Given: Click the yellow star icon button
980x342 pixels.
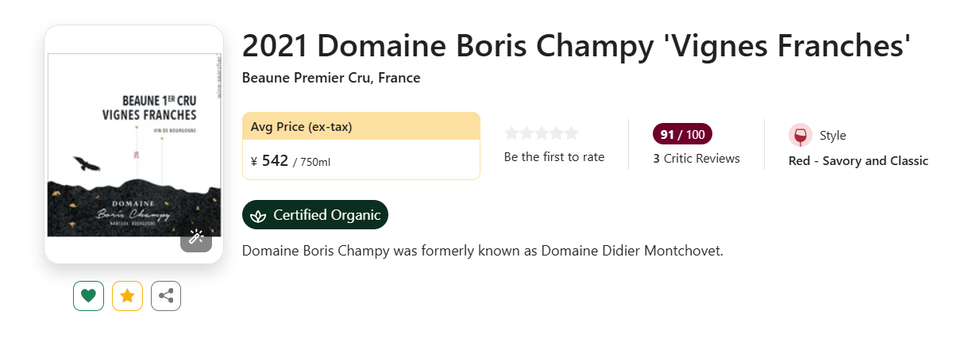Looking at the screenshot, I should pos(127,296).
